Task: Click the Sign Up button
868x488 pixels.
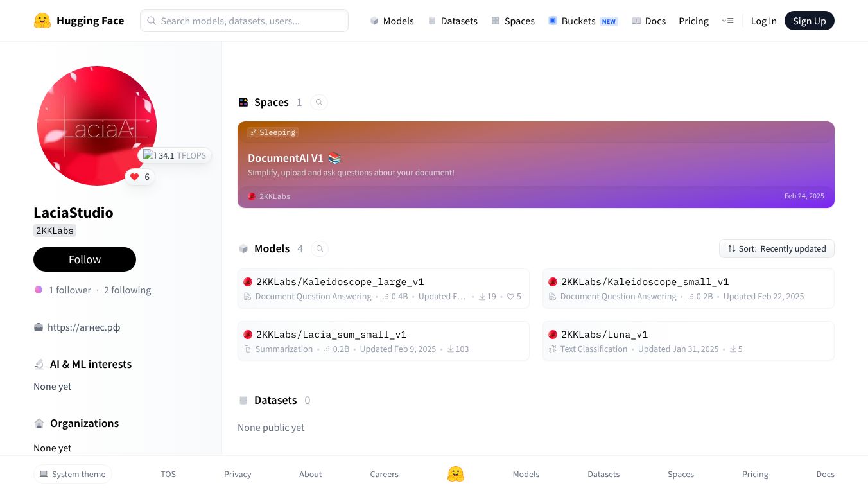Action: pos(810,21)
